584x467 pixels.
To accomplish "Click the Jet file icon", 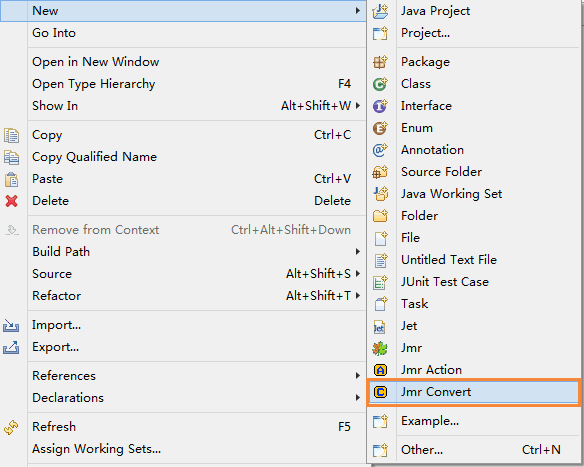I will [x=379, y=327].
